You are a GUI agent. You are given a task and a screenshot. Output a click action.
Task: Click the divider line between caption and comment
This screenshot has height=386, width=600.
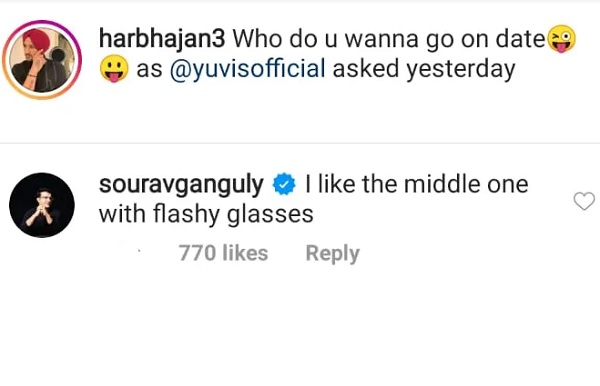[300, 143]
